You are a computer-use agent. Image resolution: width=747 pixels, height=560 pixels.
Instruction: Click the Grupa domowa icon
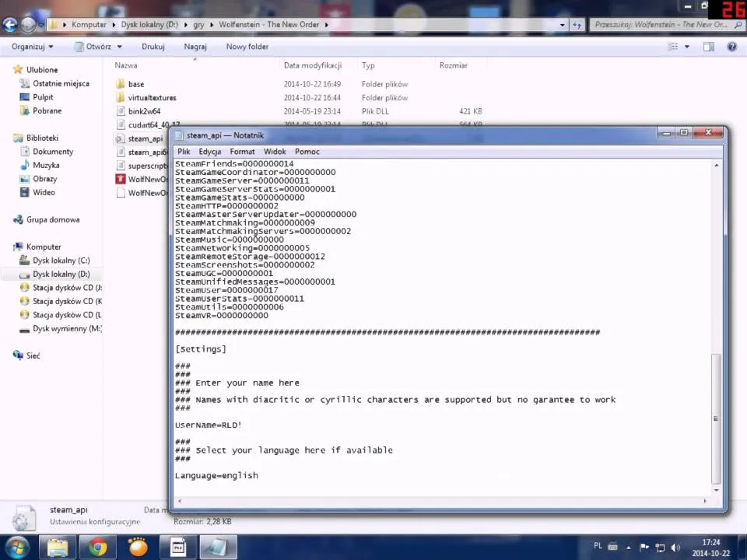18,219
